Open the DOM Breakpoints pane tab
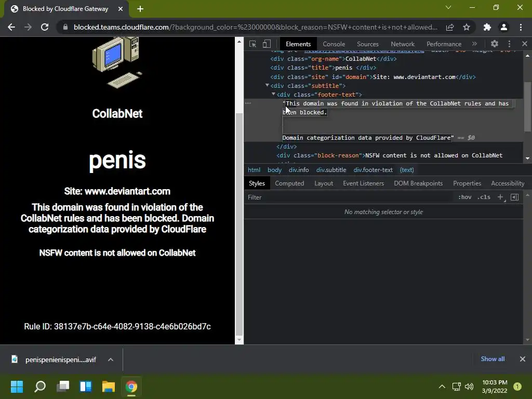 [x=418, y=183]
